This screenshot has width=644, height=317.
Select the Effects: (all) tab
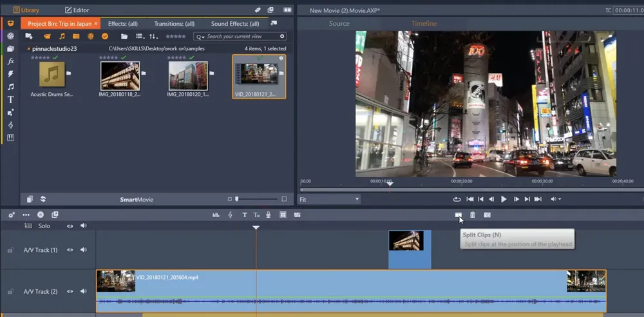coord(123,24)
